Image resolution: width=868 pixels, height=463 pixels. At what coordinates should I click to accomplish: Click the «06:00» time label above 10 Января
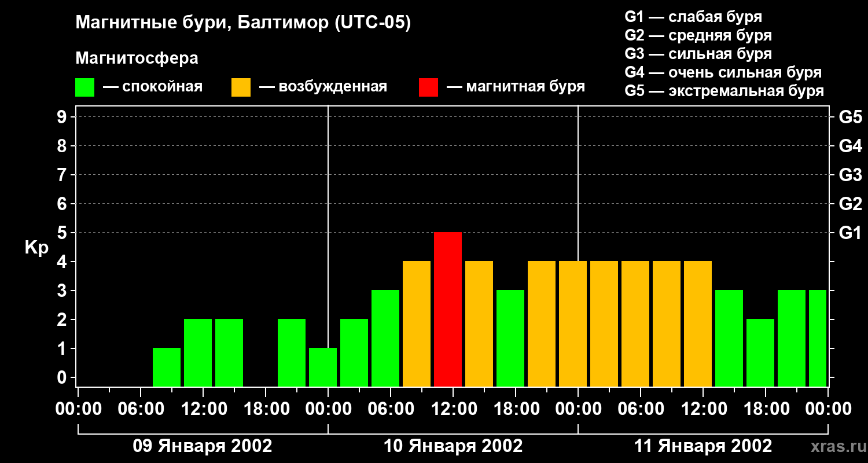click(391, 409)
